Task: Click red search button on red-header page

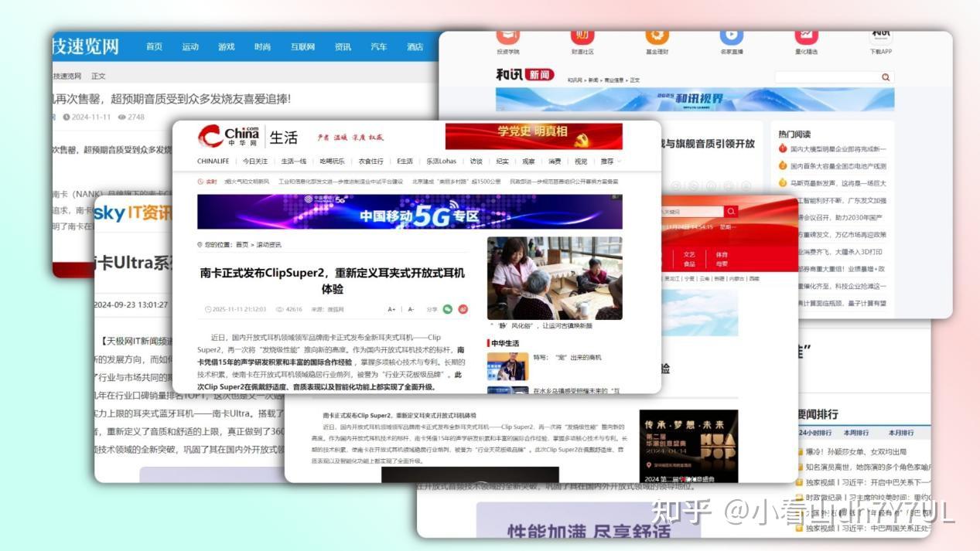Action: (x=731, y=211)
